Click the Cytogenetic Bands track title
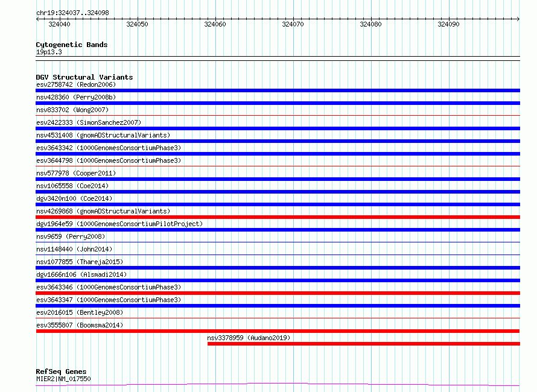This screenshot has height=392, width=537. pyautogui.click(x=72, y=45)
